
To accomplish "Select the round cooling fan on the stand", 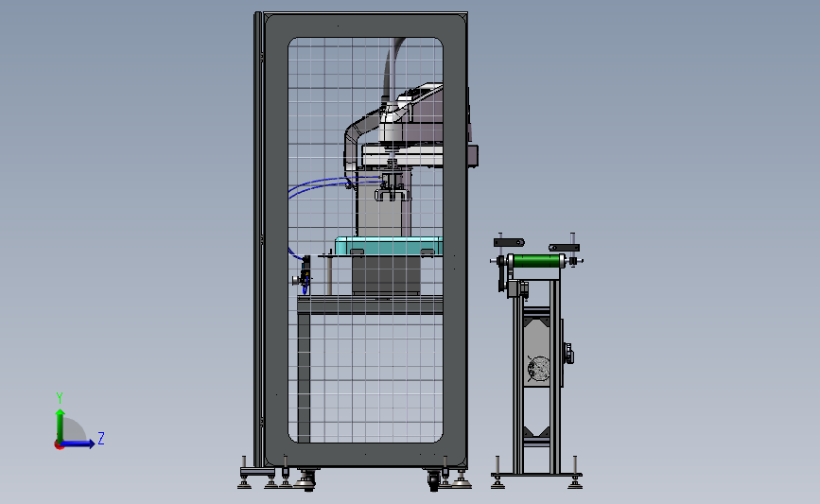I will (x=538, y=369).
